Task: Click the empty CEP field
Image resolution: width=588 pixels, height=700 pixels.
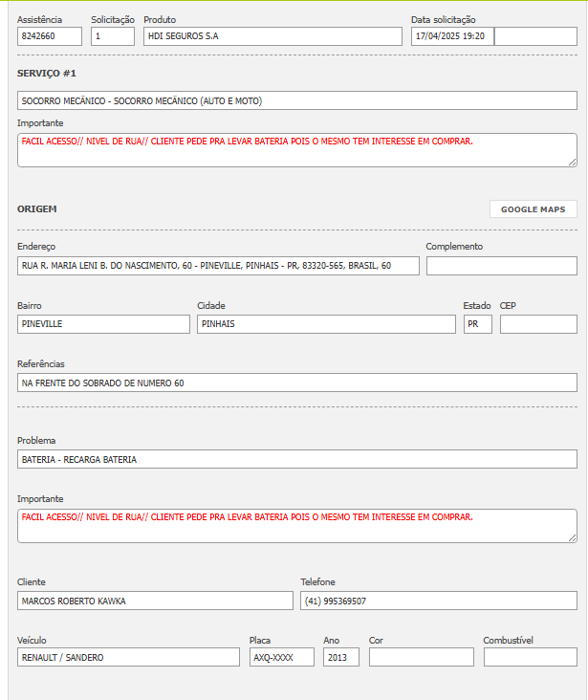Action: pyautogui.click(x=538, y=324)
